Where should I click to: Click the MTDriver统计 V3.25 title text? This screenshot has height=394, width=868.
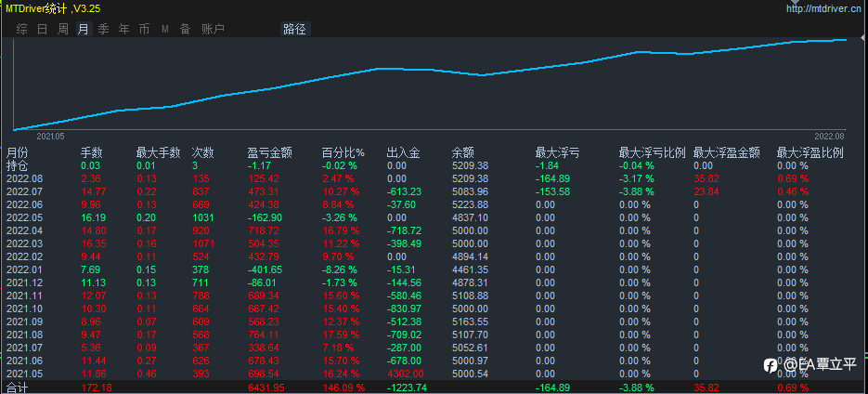(53, 7)
